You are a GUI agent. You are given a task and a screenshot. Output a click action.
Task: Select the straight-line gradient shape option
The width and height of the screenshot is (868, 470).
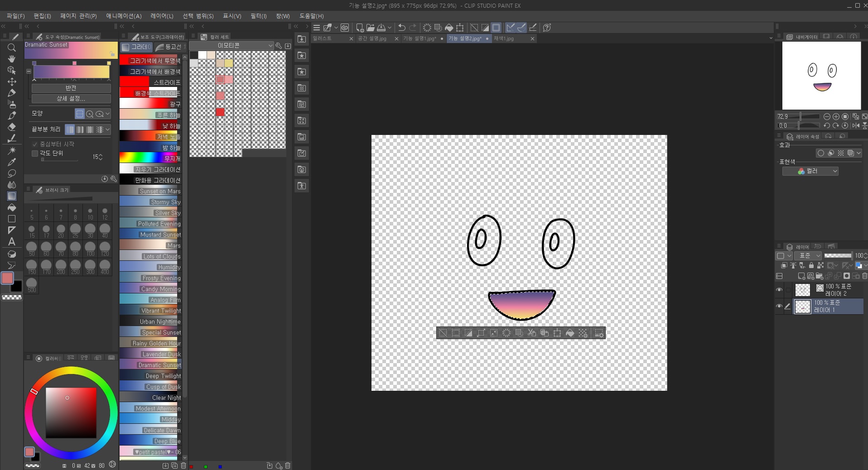click(x=80, y=114)
